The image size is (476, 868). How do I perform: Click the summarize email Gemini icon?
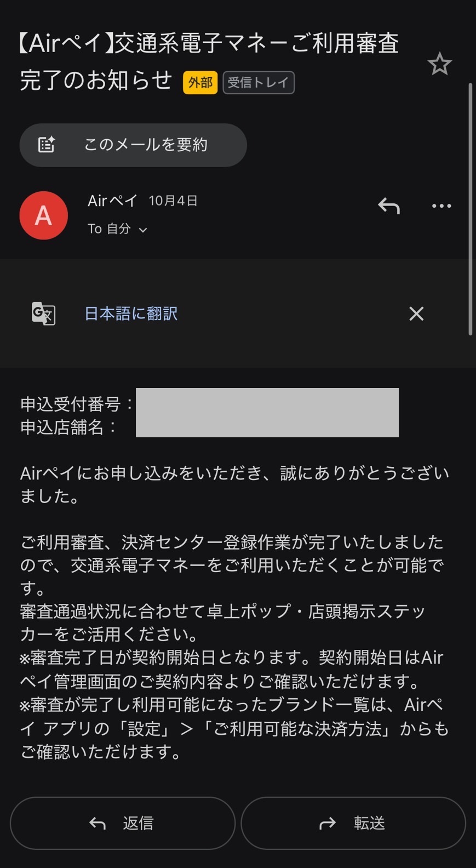point(47,145)
